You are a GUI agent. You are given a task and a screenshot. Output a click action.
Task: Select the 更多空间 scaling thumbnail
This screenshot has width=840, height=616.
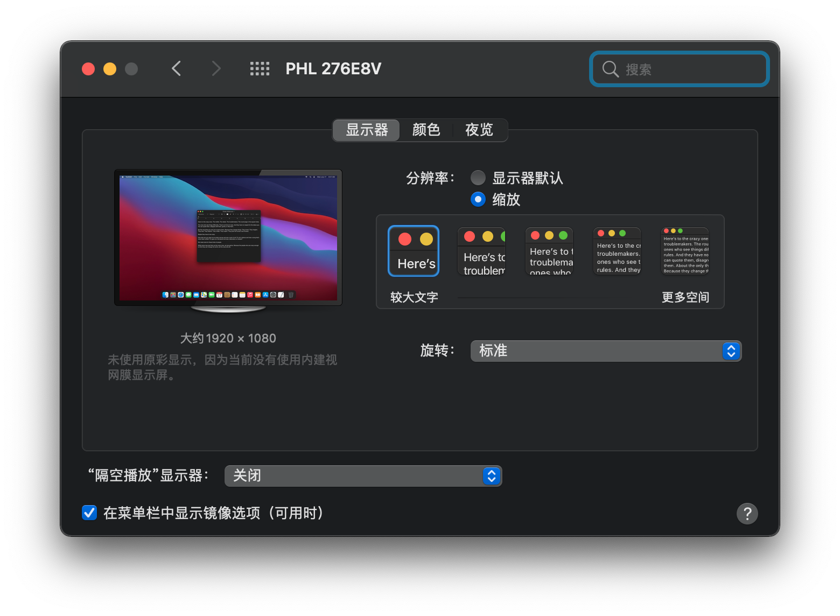point(685,251)
